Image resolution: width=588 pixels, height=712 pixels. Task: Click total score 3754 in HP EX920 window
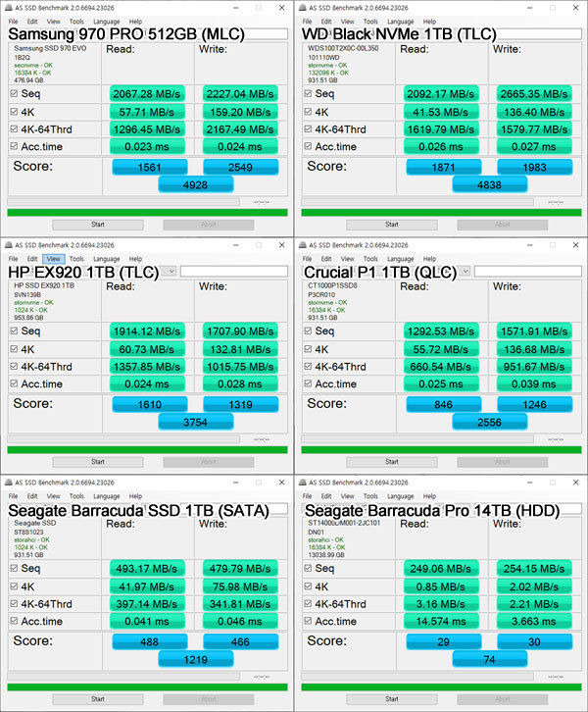[196, 423]
